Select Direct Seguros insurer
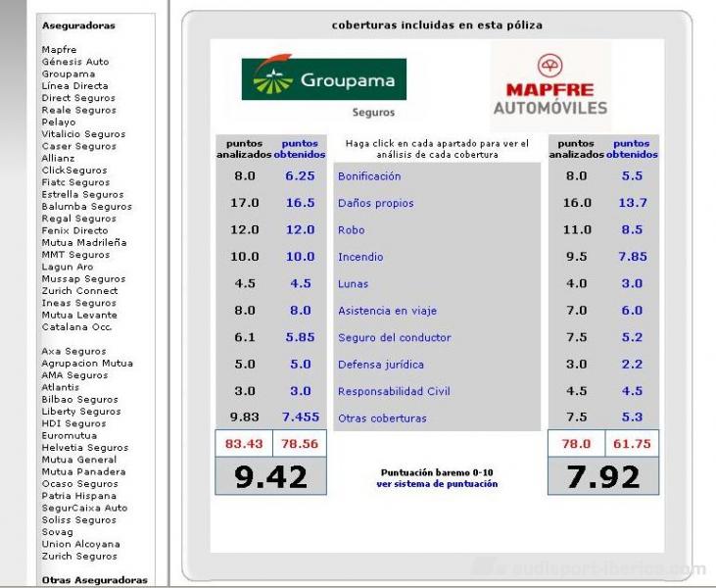The image size is (716, 588). click(x=78, y=98)
